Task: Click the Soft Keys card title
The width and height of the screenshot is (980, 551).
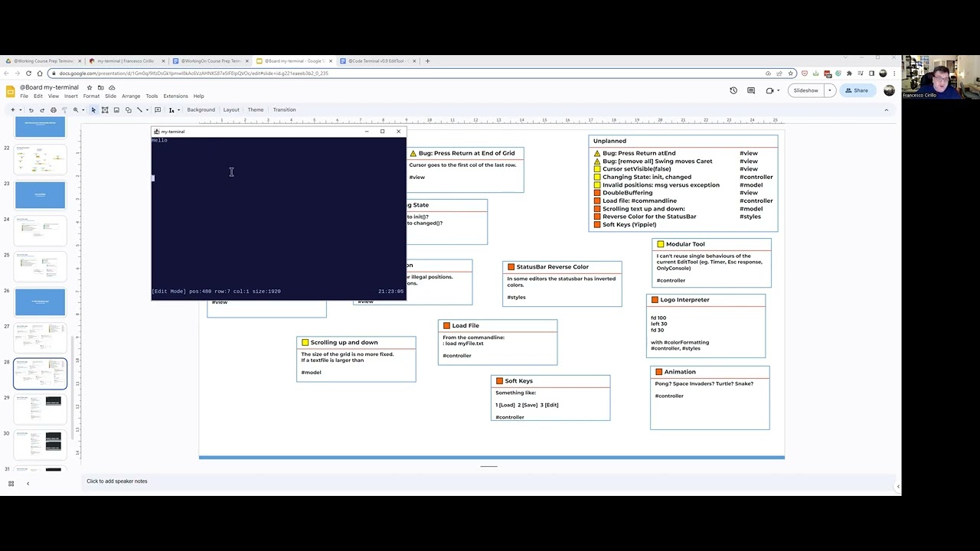Action: coord(518,381)
